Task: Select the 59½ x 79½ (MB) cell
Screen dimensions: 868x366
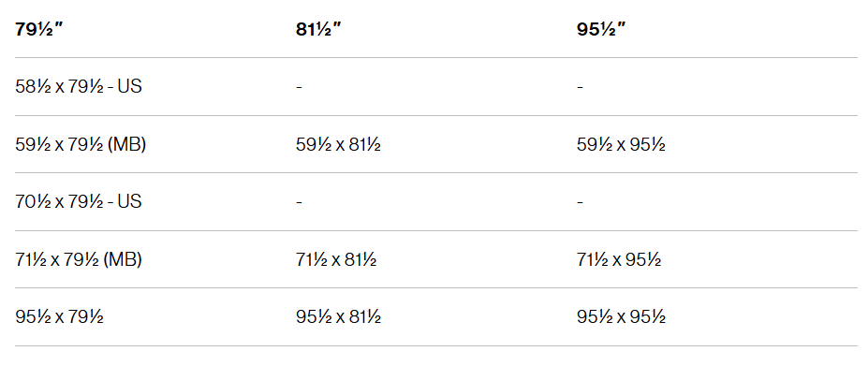Action: [81, 144]
